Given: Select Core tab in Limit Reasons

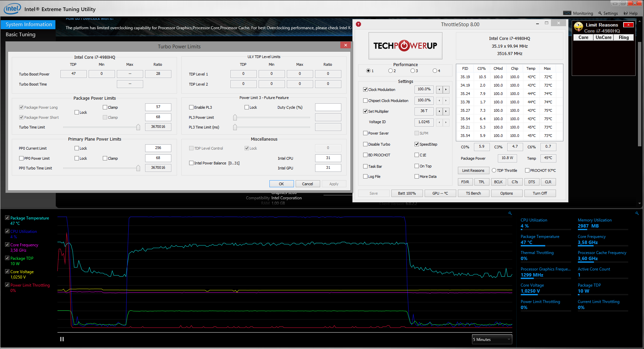Looking at the screenshot, I should 583,38.
